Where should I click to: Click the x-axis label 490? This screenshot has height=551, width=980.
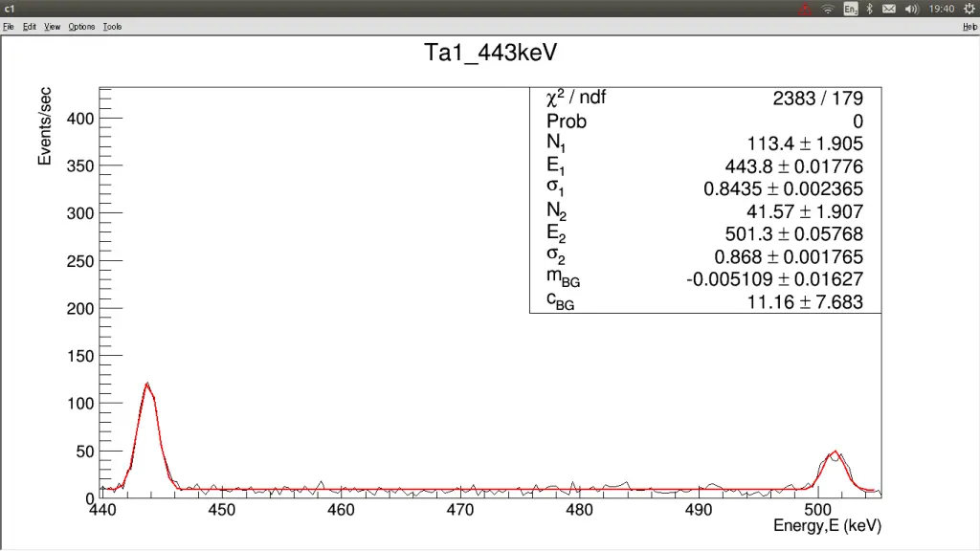pyautogui.click(x=698, y=510)
